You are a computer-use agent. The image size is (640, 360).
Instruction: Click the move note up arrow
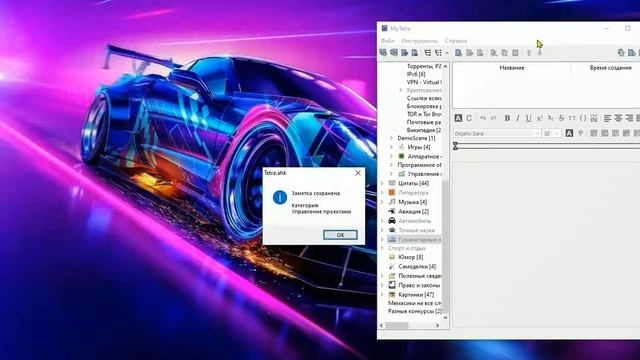(529, 53)
